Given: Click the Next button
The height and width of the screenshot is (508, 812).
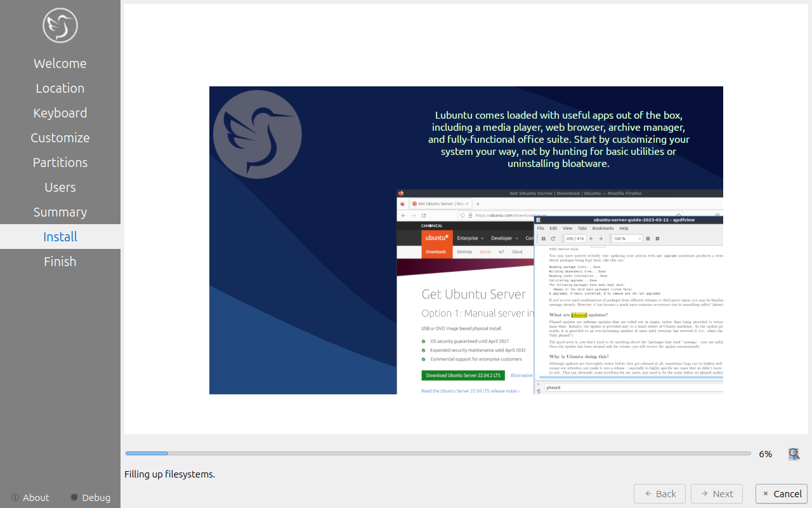Looking at the screenshot, I should (x=717, y=494).
